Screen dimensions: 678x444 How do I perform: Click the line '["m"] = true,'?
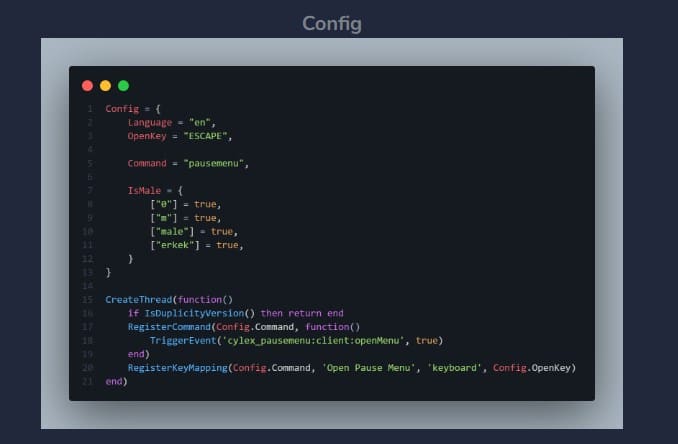(185, 218)
